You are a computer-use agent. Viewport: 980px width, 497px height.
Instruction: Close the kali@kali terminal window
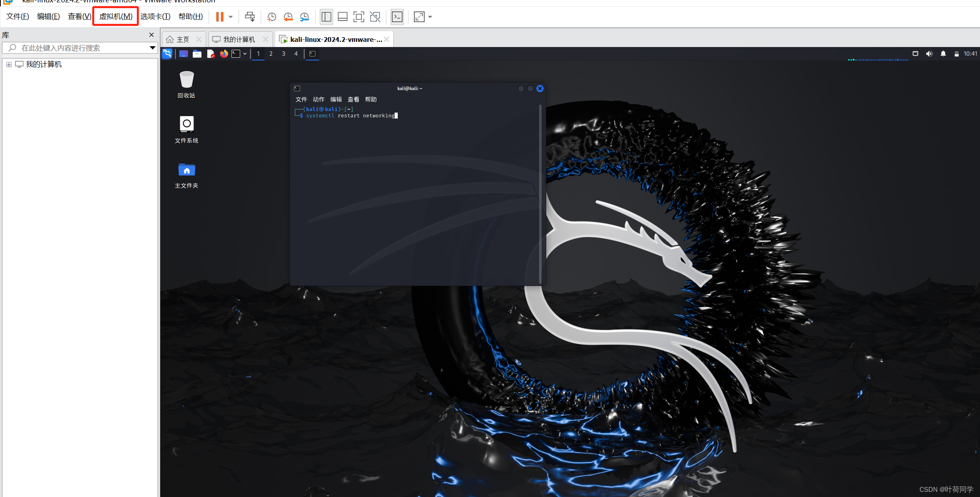click(x=540, y=88)
